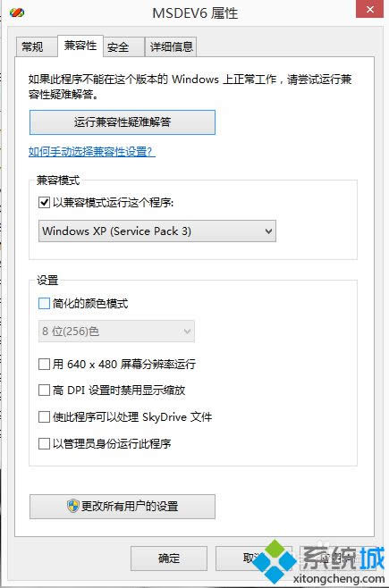Enable program to handle SkyDrive files
This screenshot has height=588, width=389.
tap(44, 416)
